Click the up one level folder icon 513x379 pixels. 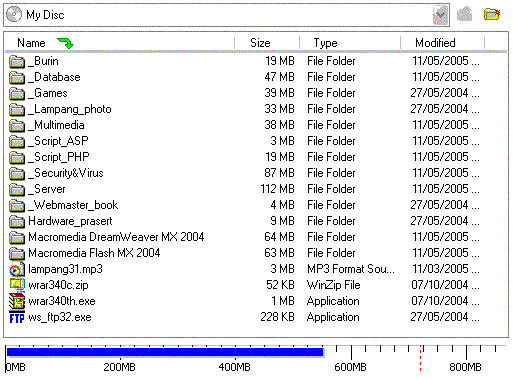pos(464,14)
